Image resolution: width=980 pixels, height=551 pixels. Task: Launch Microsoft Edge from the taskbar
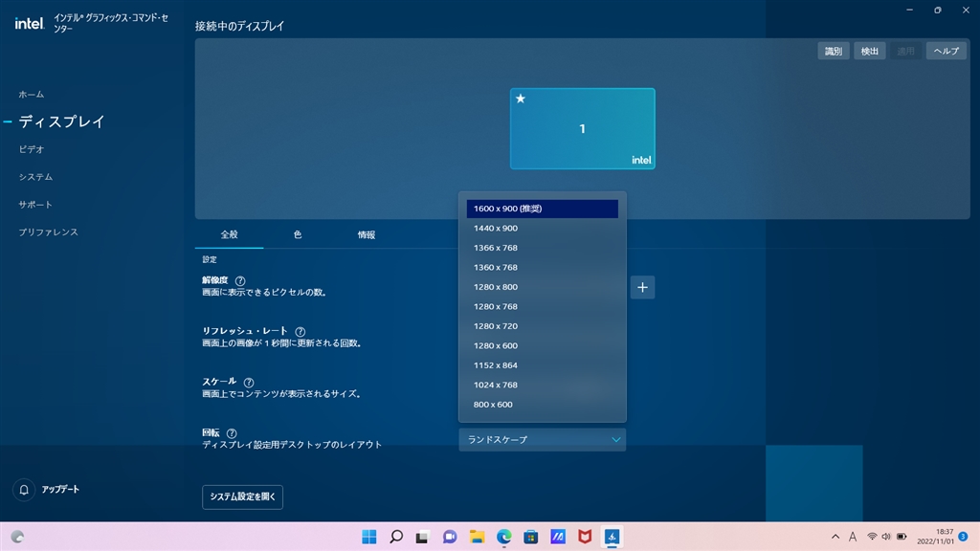503,537
